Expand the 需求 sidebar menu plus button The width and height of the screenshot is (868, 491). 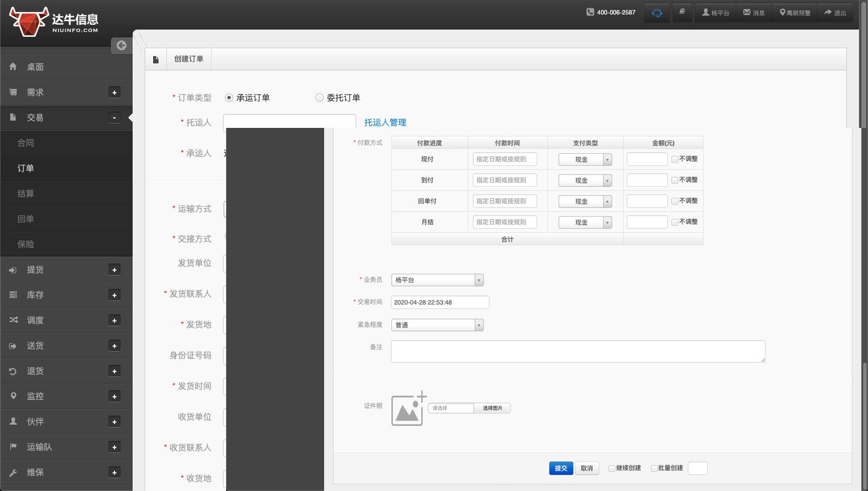point(115,92)
